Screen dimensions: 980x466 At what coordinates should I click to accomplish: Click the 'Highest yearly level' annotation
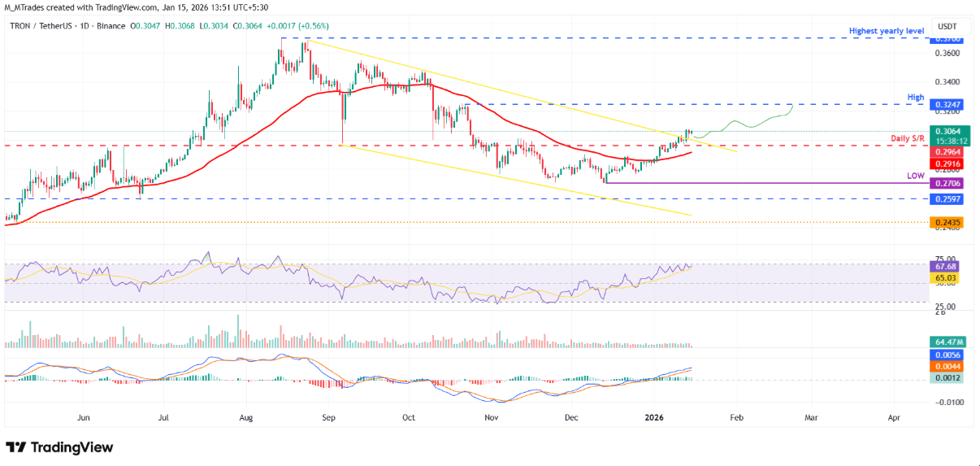[x=887, y=31]
